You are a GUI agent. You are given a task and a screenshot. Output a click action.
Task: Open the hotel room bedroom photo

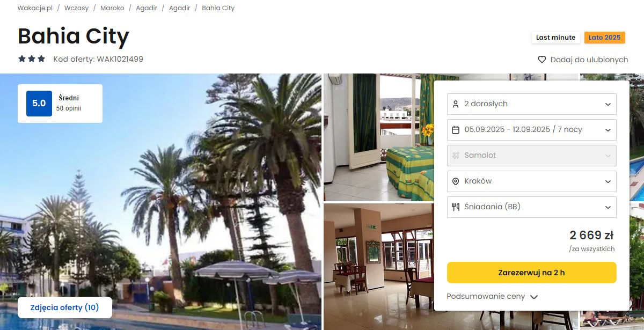pyautogui.click(x=378, y=137)
